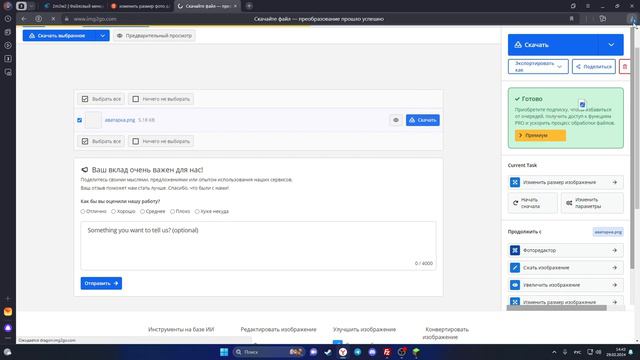
Task: Continue with the Фоторедактор tool
Action: tap(566, 250)
